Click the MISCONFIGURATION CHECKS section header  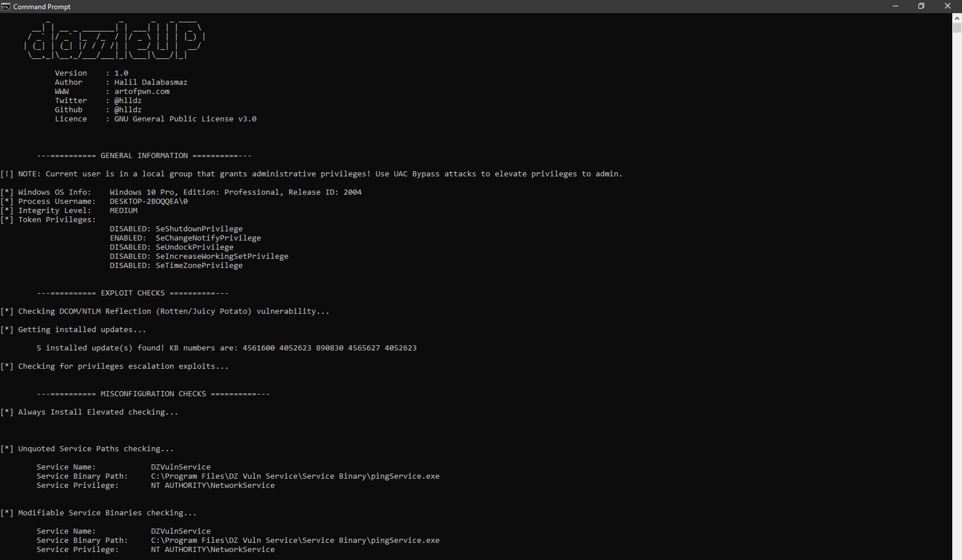pos(153,394)
